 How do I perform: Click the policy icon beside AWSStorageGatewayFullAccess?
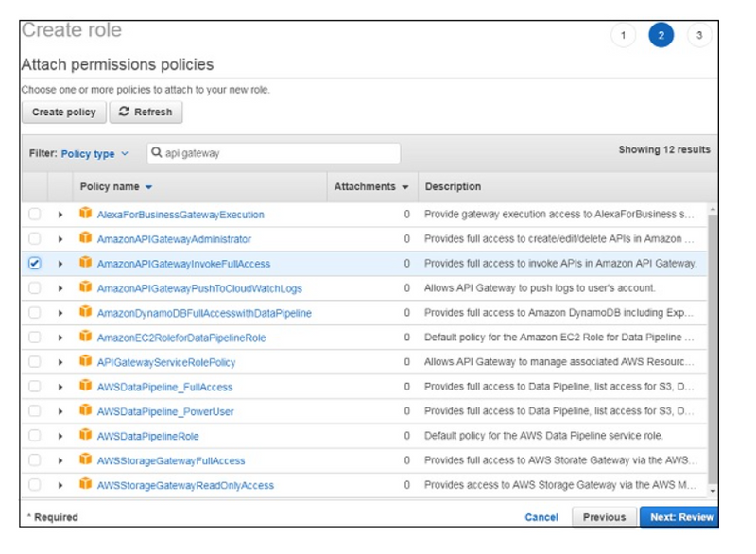[85, 460]
